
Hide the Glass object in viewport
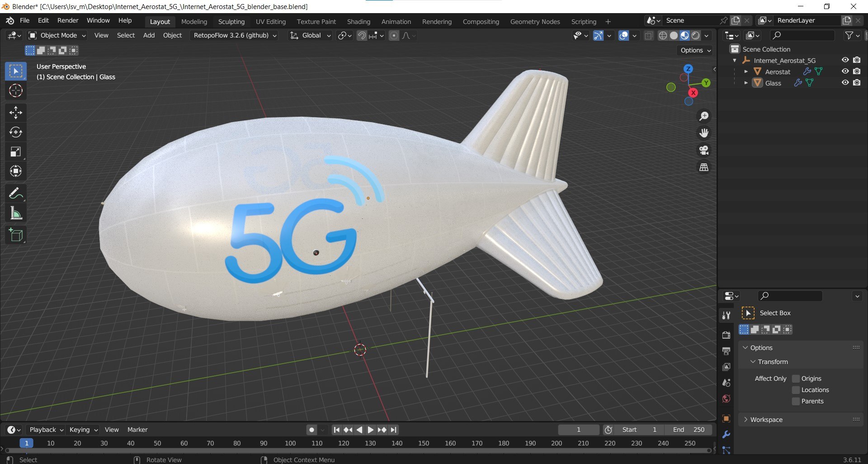(845, 83)
